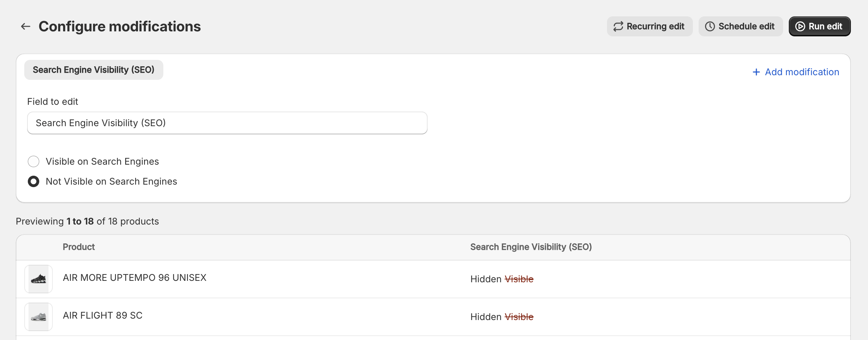Select the Search Engine Visibility (SEO) tab chip
The width and height of the screenshot is (868, 340).
coord(94,70)
